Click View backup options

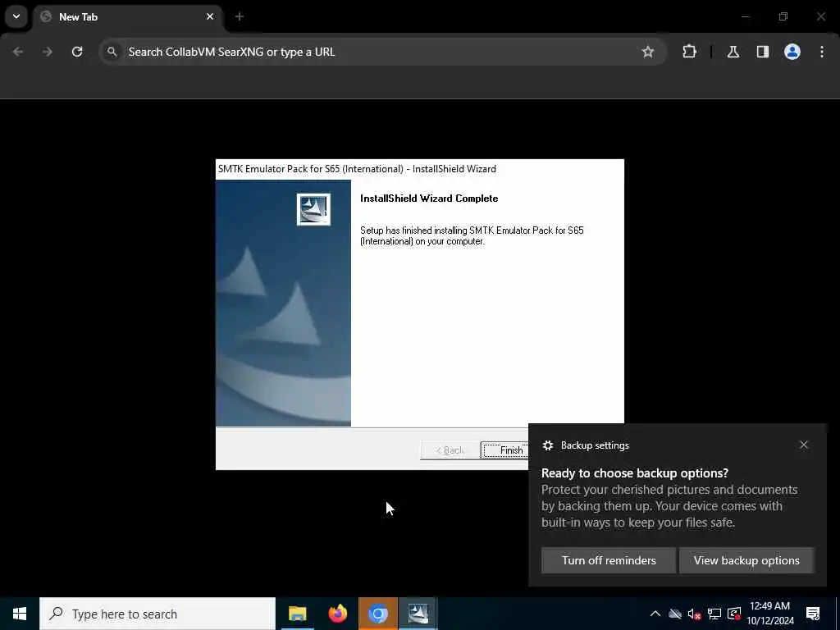coord(746,560)
